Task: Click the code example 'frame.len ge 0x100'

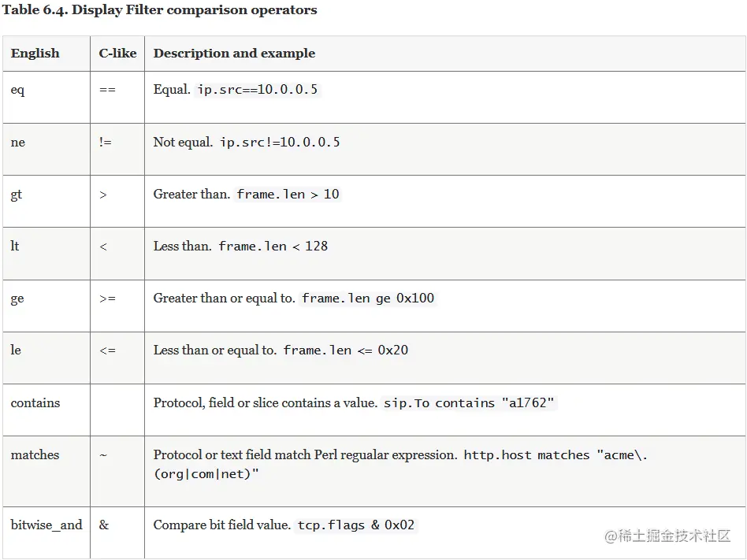Action: click(x=368, y=298)
